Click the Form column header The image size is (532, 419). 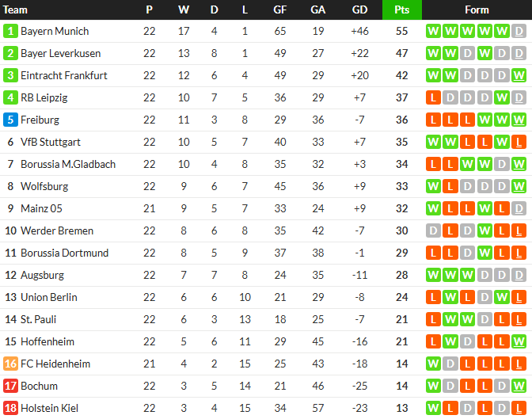[x=477, y=10]
